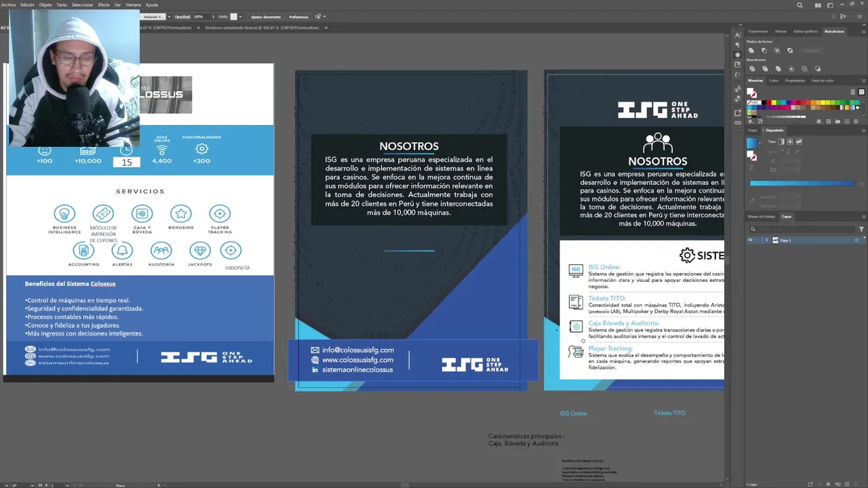Click the delete swatch trash icon
Screen dimensions: 868x488
click(x=856, y=121)
